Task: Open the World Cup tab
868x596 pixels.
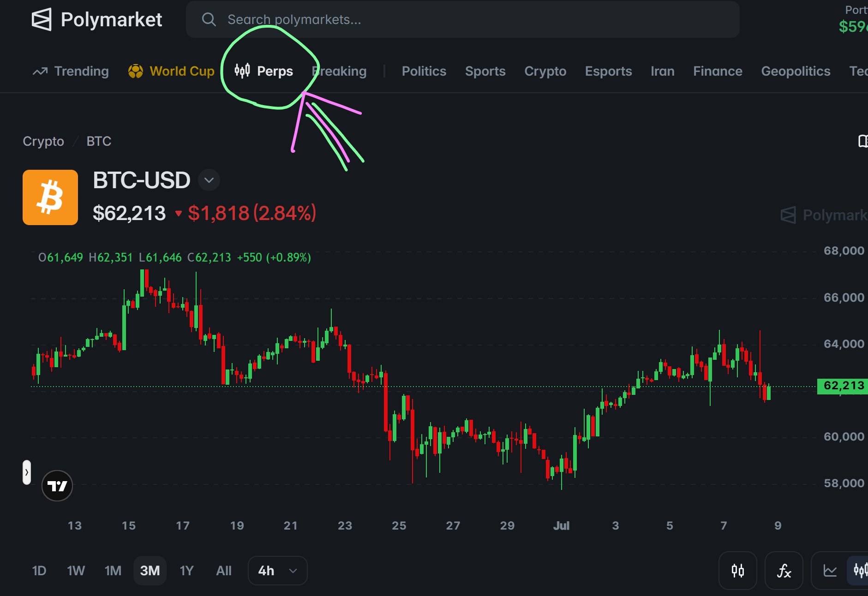Action: 171,71
